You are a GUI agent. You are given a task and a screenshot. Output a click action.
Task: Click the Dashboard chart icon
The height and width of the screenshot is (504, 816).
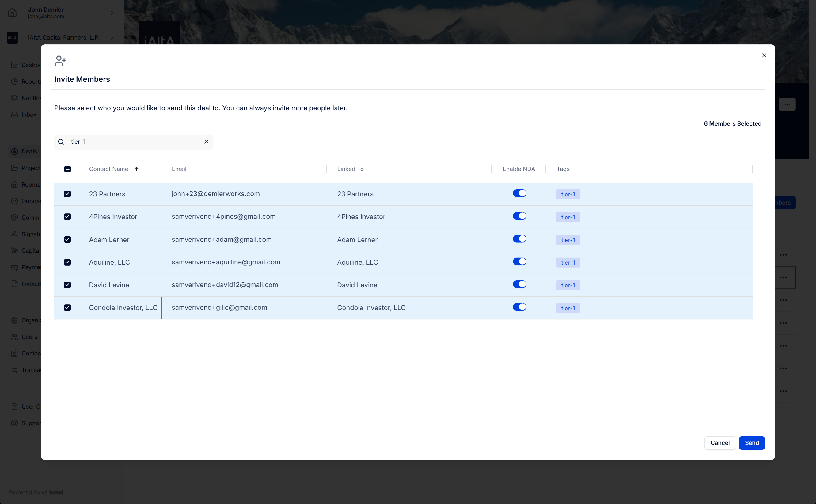14,65
